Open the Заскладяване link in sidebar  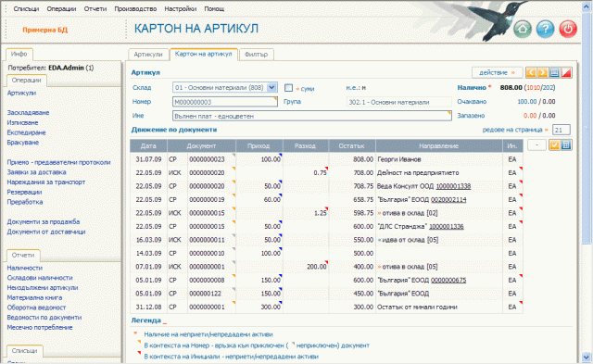(x=28, y=113)
